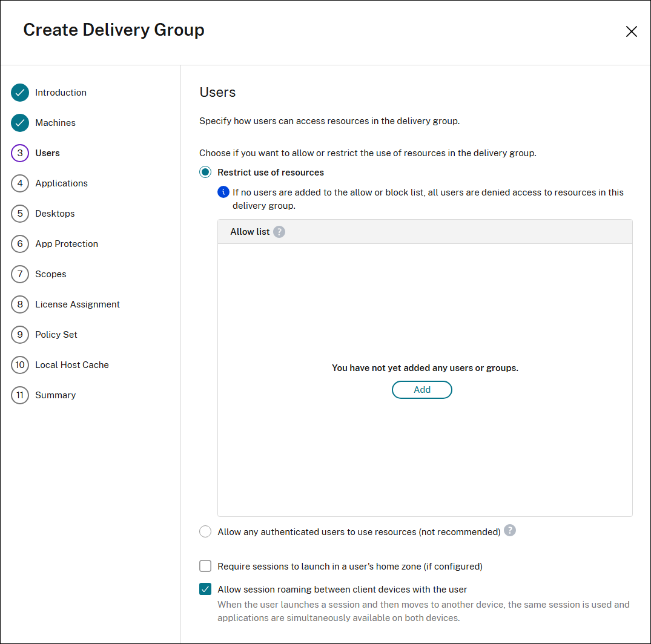The width and height of the screenshot is (651, 644).
Task: Click help icon beside authenticated users option
Action: [510, 531]
